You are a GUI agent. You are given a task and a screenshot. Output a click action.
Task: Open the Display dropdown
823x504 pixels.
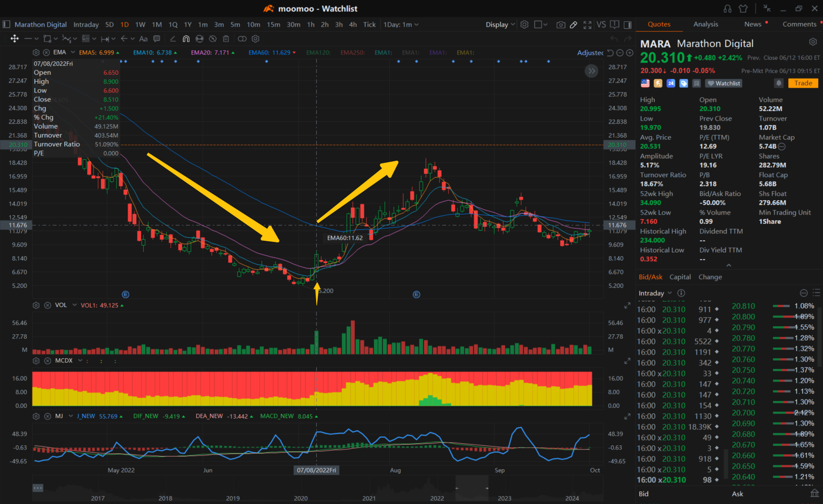500,25
